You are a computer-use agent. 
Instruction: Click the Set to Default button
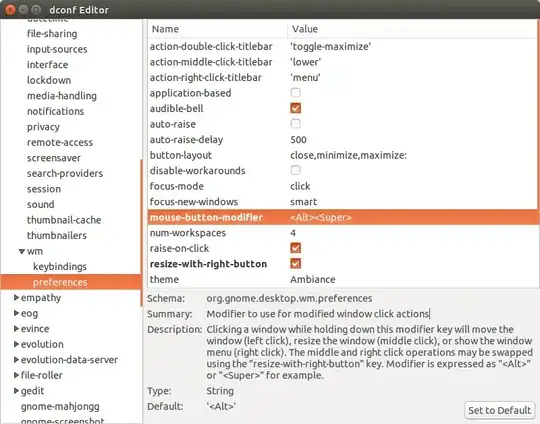click(499, 410)
